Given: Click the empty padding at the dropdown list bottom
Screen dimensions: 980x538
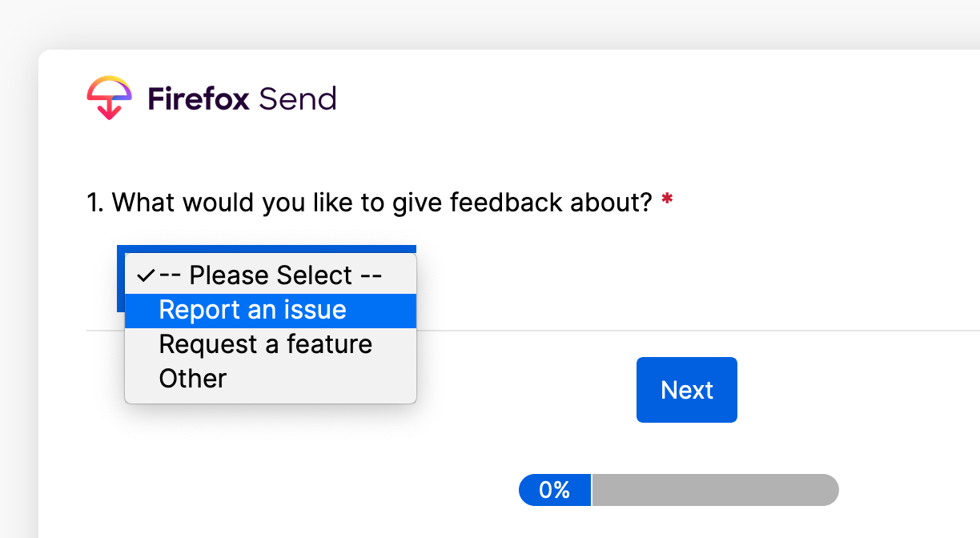Looking at the screenshot, I should pyautogui.click(x=271, y=399).
